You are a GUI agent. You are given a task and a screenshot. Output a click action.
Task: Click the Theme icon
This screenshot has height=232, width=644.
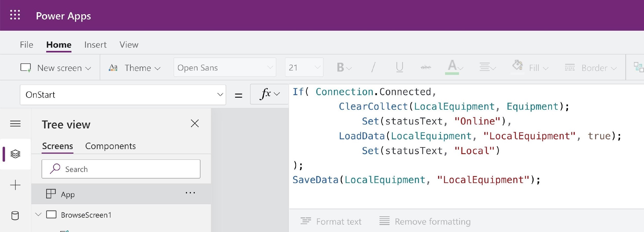(x=113, y=68)
